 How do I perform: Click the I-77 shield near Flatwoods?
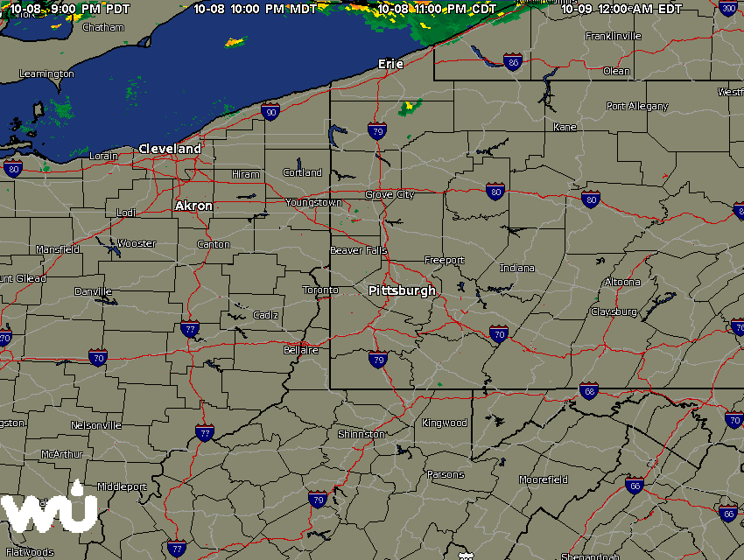(x=177, y=549)
